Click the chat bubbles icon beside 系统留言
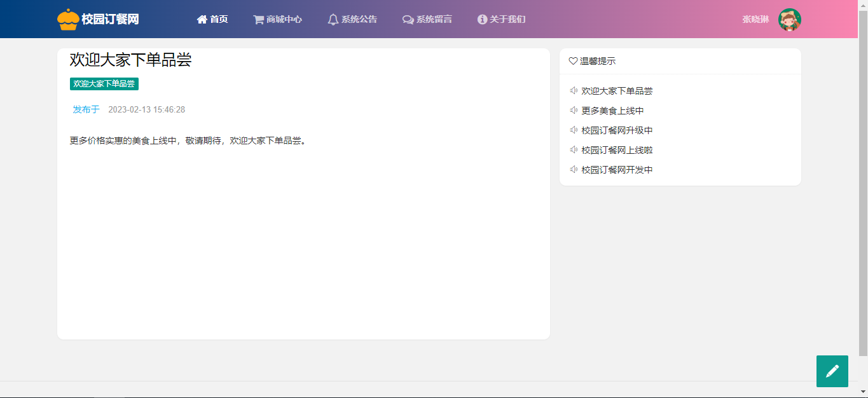The height and width of the screenshot is (398, 868). tap(408, 20)
